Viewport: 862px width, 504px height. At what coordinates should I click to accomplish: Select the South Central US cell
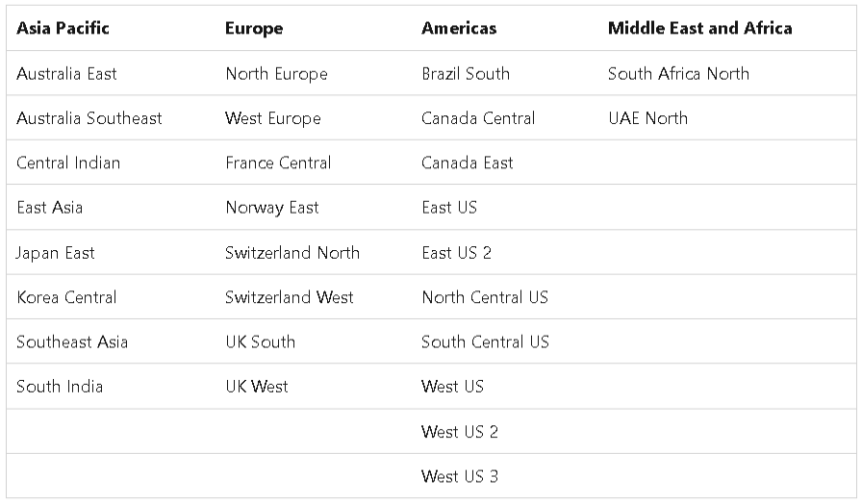[x=485, y=341]
